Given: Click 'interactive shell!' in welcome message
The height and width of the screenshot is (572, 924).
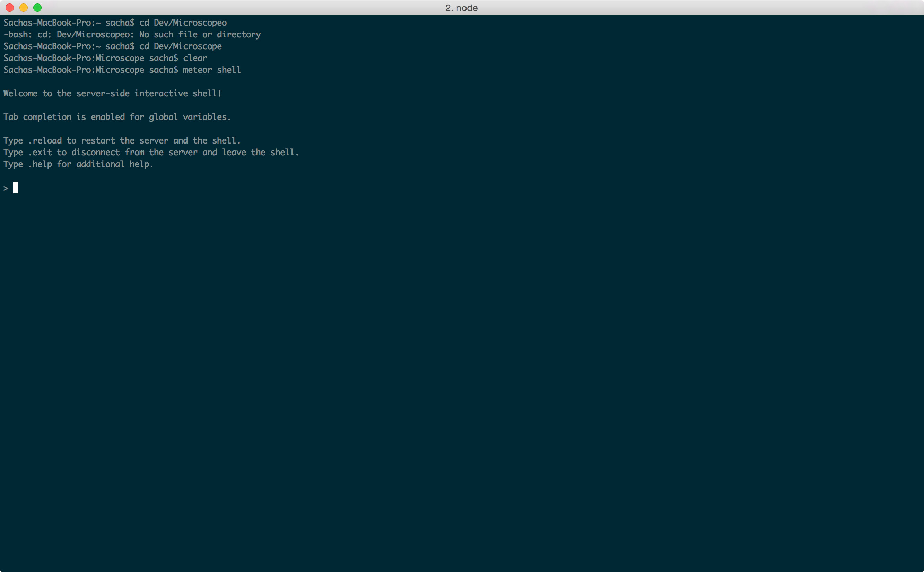Looking at the screenshot, I should point(178,94).
